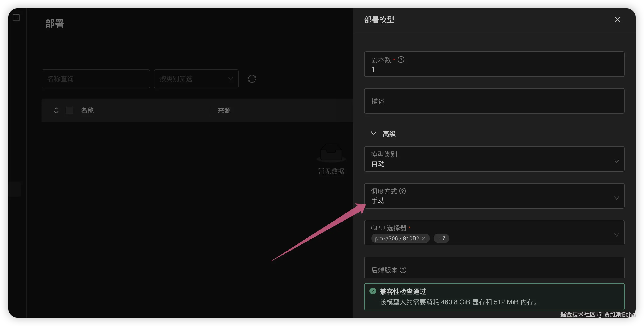Click help icon next to 调度方式
Image resolution: width=644 pixels, height=326 pixels.
pyautogui.click(x=402, y=191)
